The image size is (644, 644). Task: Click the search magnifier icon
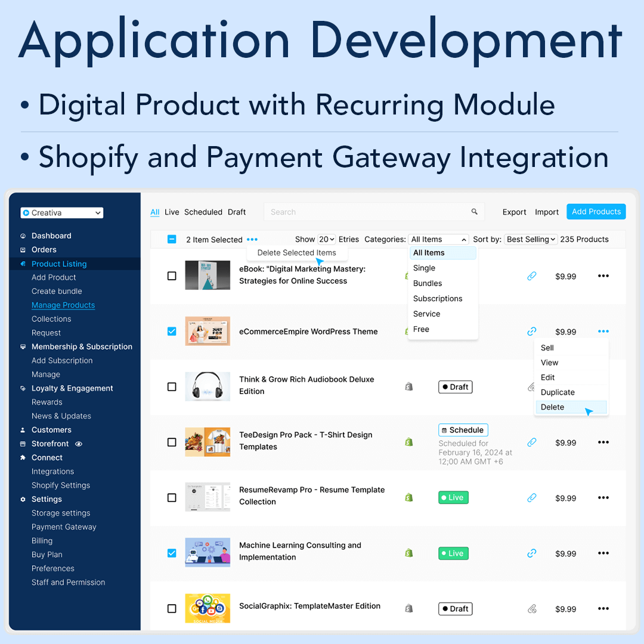pos(475,212)
